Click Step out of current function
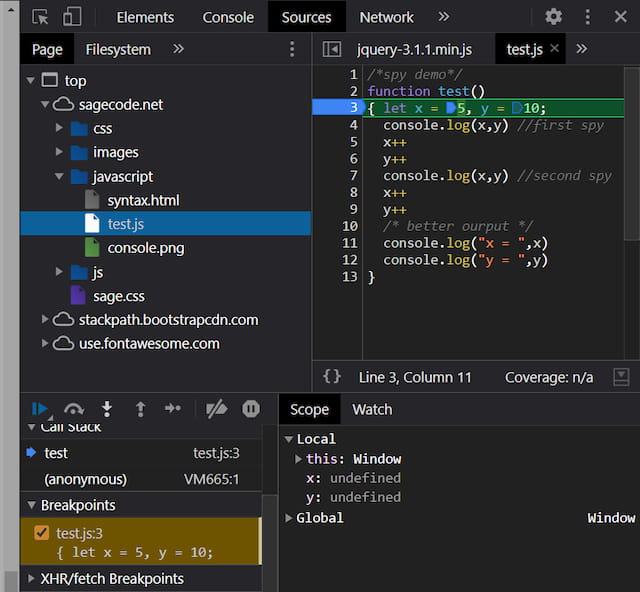This screenshot has width=640, height=592. 140,408
